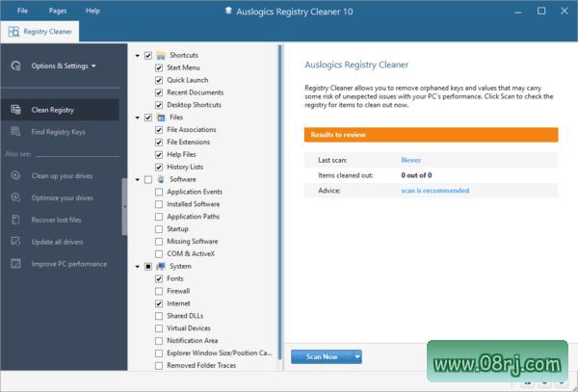Uncheck the Internet checkbox

pos(159,303)
